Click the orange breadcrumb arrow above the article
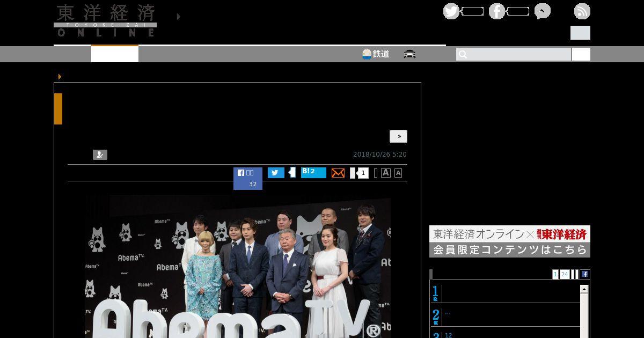The height and width of the screenshot is (338, 644). (60, 77)
